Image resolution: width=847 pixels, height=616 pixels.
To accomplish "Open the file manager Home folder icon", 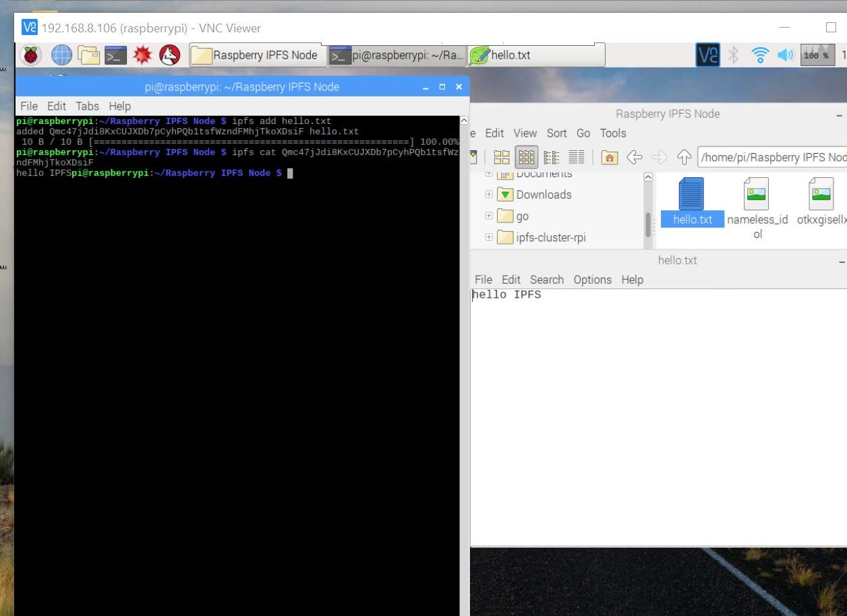I will [609, 157].
